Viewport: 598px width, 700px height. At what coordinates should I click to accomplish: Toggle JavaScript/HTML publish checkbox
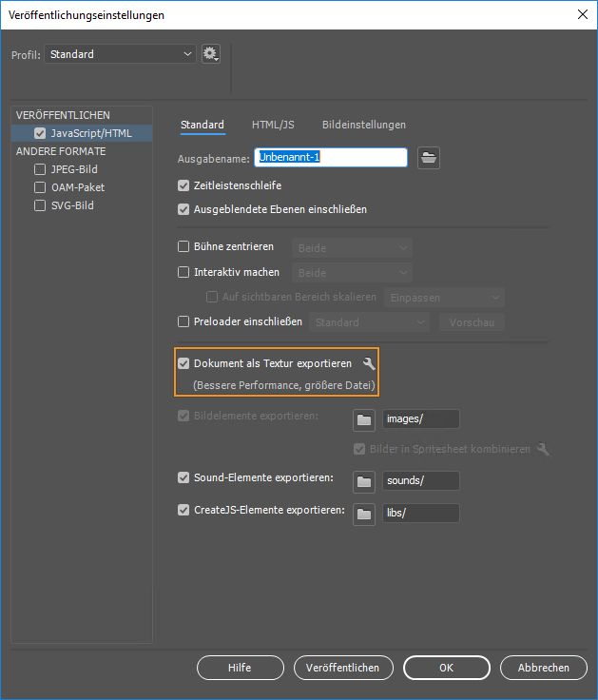click(40, 133)
